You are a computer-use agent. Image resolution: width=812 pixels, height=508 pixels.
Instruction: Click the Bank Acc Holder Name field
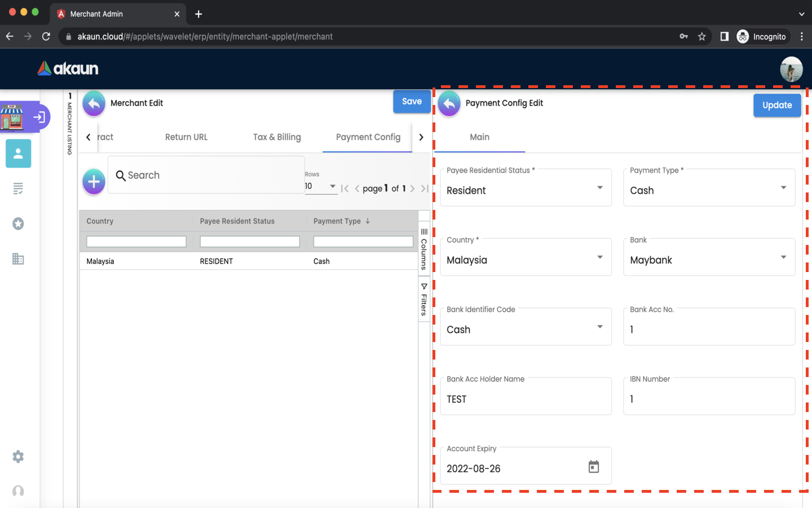(x=526, y=398)
